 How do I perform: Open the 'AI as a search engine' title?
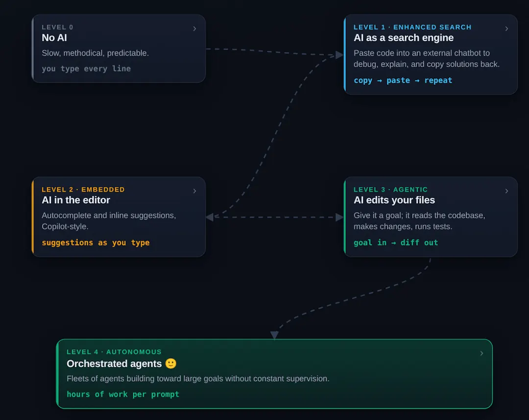404,38
